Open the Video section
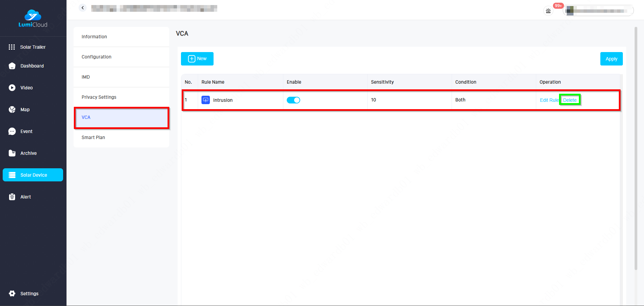Screen dimensions: 644x306 point(26,88)
